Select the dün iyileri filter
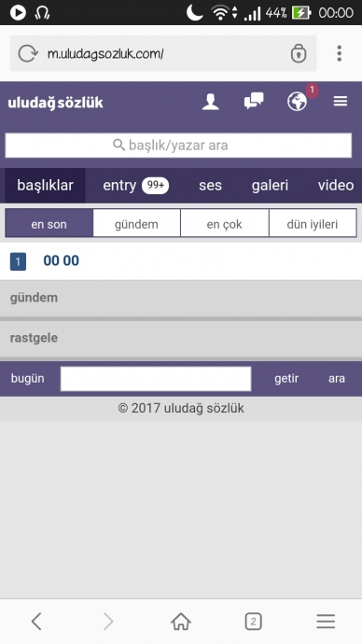Image resolution: width=362 pixels, height=644 pixels. pos(313,223)
